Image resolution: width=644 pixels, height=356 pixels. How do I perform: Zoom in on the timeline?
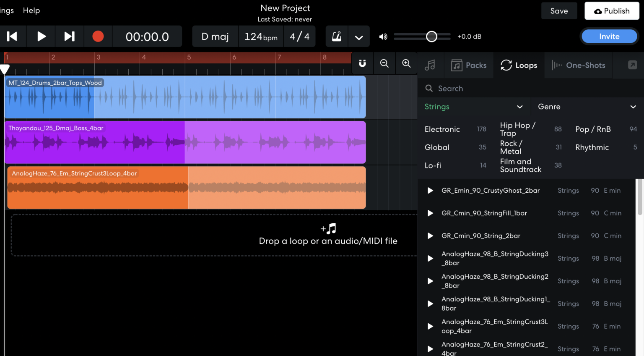(x=405, y=63)
